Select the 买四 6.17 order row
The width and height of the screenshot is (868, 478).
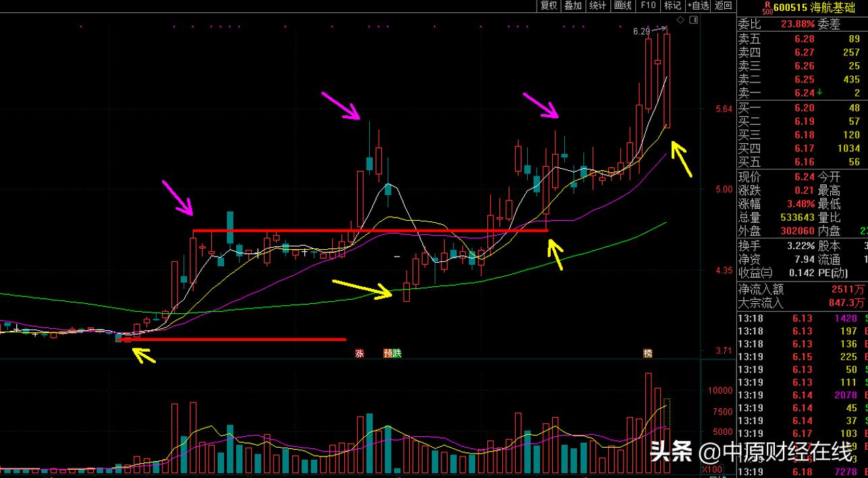pyautogui.click(x=802, y=149)
